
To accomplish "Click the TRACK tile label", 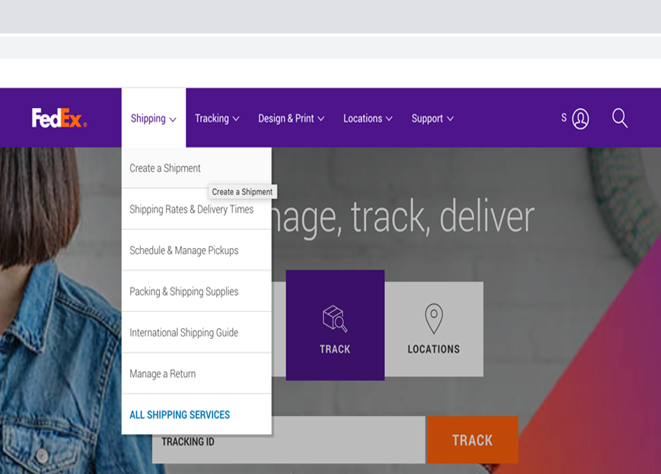I will point(335,349).
